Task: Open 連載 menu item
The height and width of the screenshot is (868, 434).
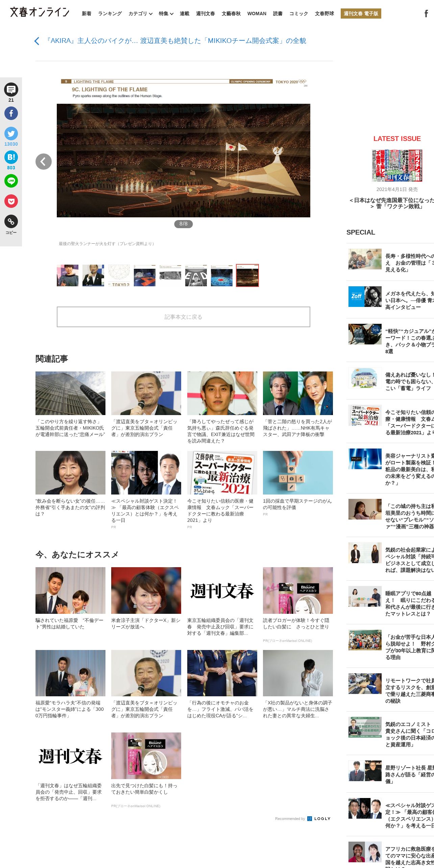Action: click(185, 14)
